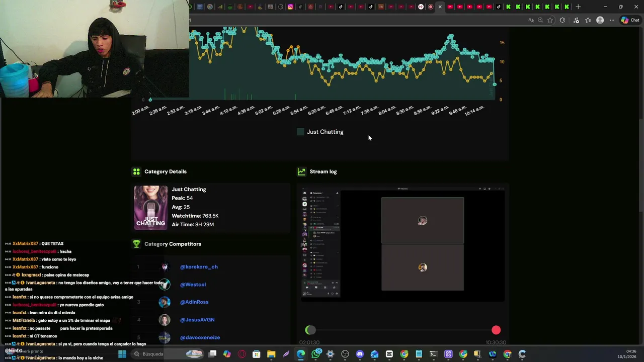Image resolution: width=644 pixels, height=362 pixels.
Task: Open the @korekore_ch competitor link
Action: (x=199, y=267)
